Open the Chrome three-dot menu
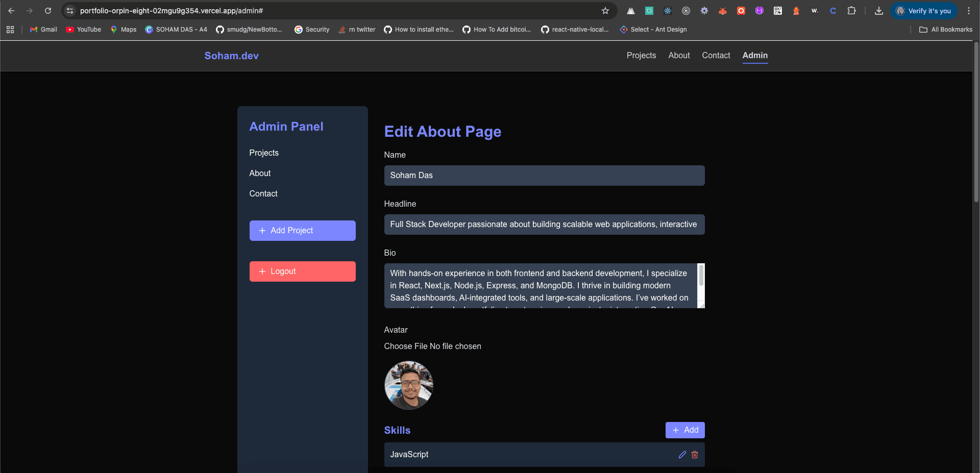The height and width of the screenshot is (473, 980). (x=969, y=11)
